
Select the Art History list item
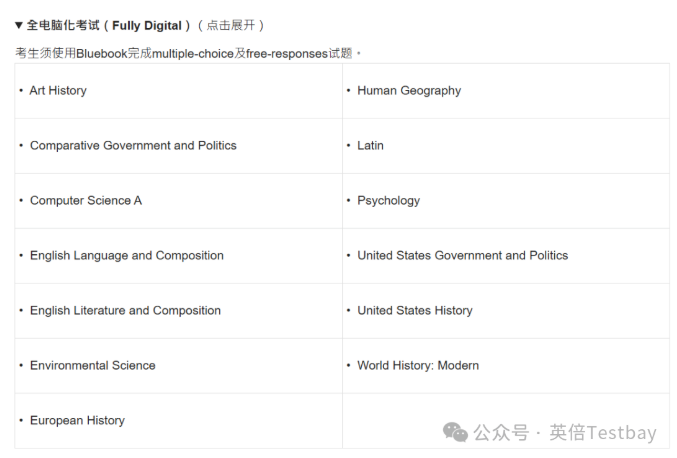[58, 91]
